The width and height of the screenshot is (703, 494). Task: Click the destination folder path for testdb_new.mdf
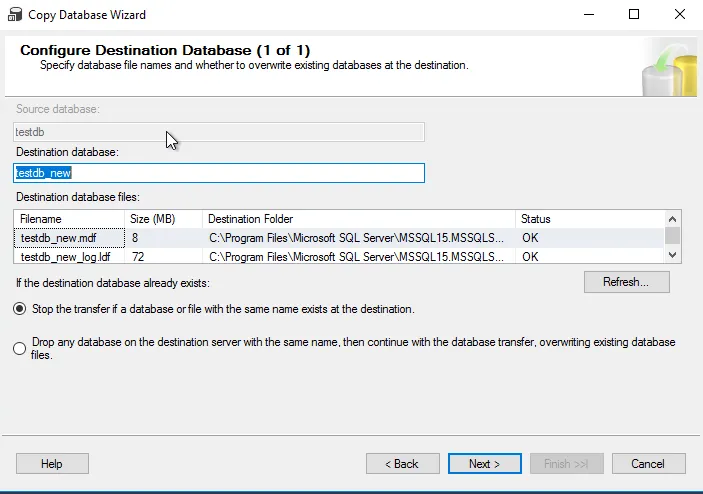359,238
